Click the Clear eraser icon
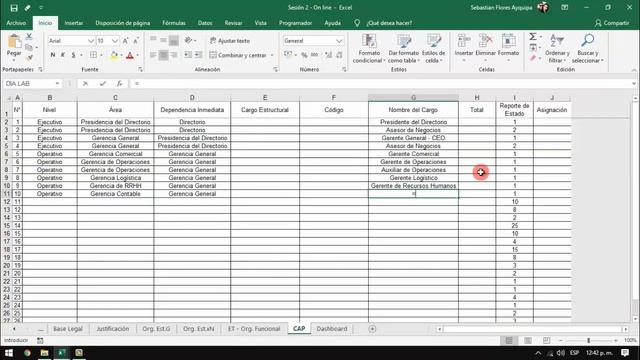This screenshot has height=360, width=640. (533, 58)
